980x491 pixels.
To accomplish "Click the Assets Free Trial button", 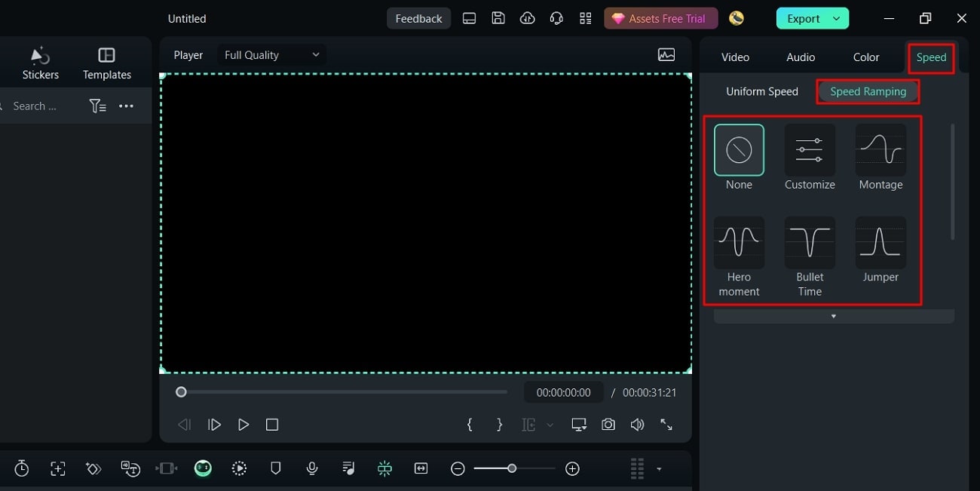I will coord(660,18).
